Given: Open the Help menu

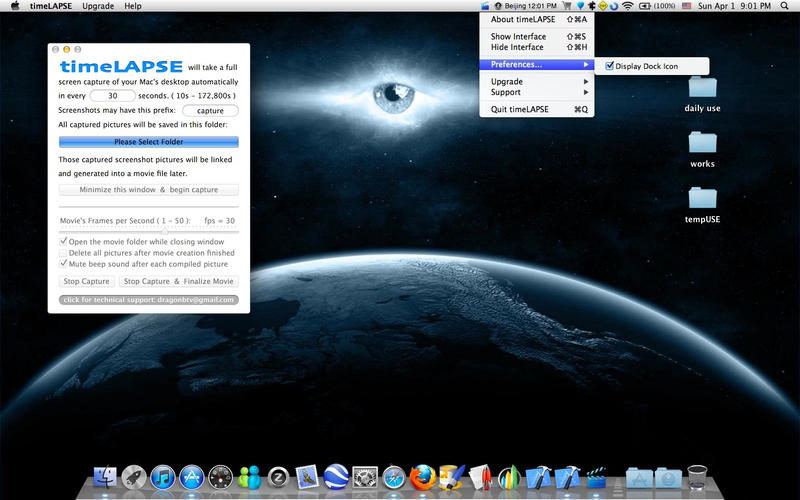Looking at the screenshot, I should 133,6.
